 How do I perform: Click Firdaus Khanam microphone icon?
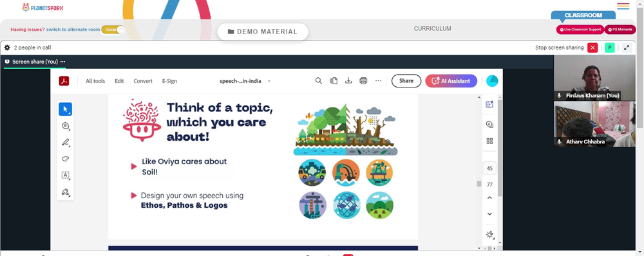point(559,96)
